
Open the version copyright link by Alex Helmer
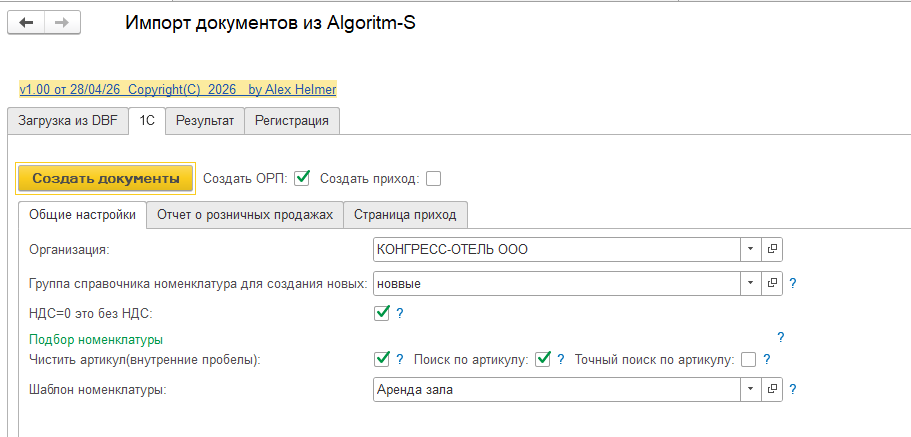(x=178, y=89)
